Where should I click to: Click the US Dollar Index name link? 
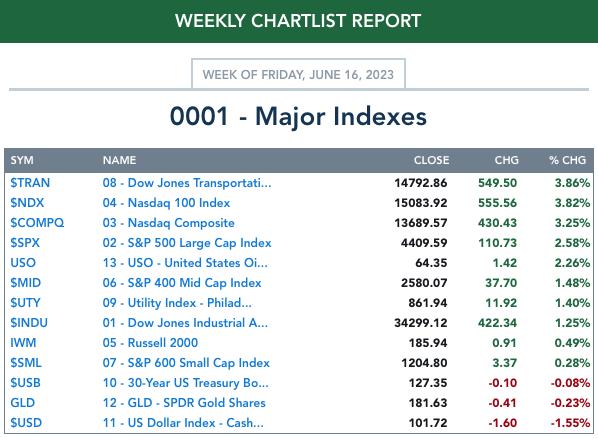click(183, 423)
